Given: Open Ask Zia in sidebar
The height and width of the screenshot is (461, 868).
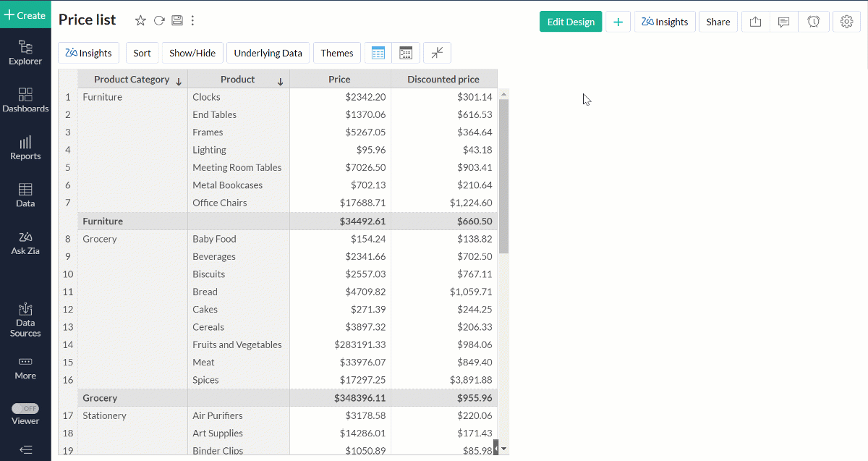Looking at the screenshot, I should 25,243.
